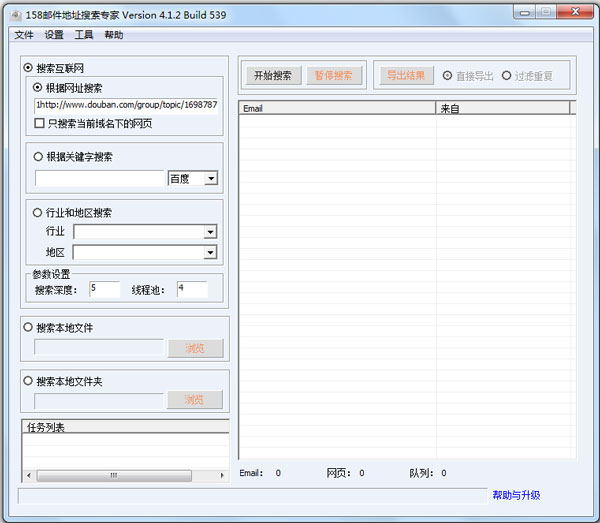Viewport: 600px width, 523px height.
Task: Select the 搜索互联网 radio option
Action: pyautogui.click(x=28, y=69)
